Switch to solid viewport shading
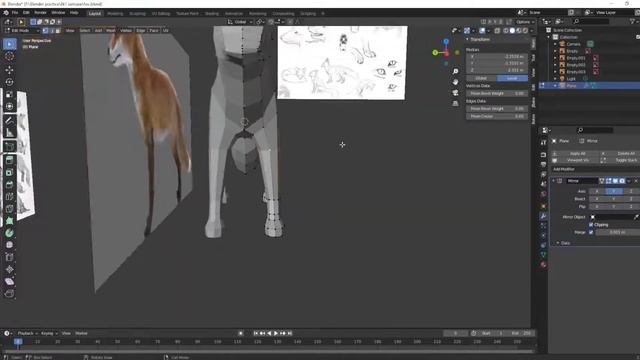Image resolution: width=640 pixels, height=360 pixels. (x=512, y=31)
